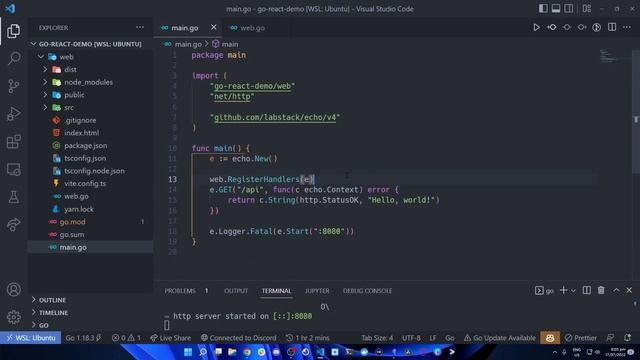Open index.html in the explorer
The height and width of the screenshot is (360, 640).
pos(90,133)
